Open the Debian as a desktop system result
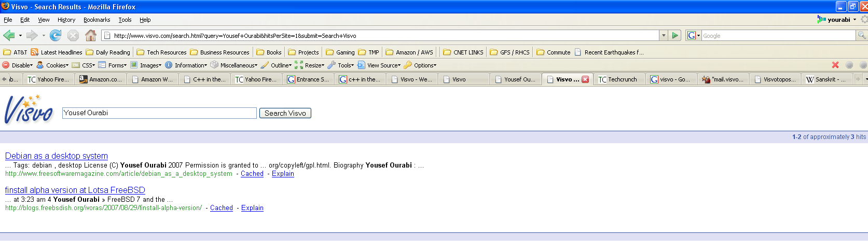Image resolution: width=868 pixels, height=249 pixels. click(x=57, y=156)
